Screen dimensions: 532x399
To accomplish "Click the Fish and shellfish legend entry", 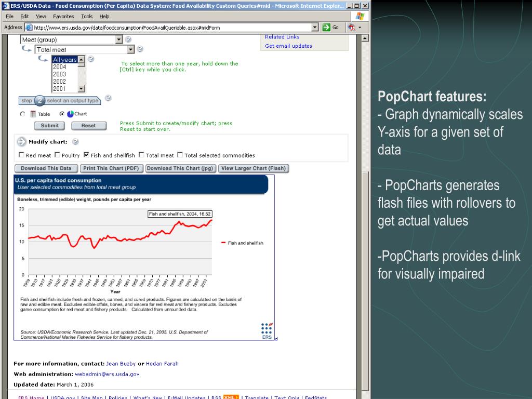I will (242, 243).
